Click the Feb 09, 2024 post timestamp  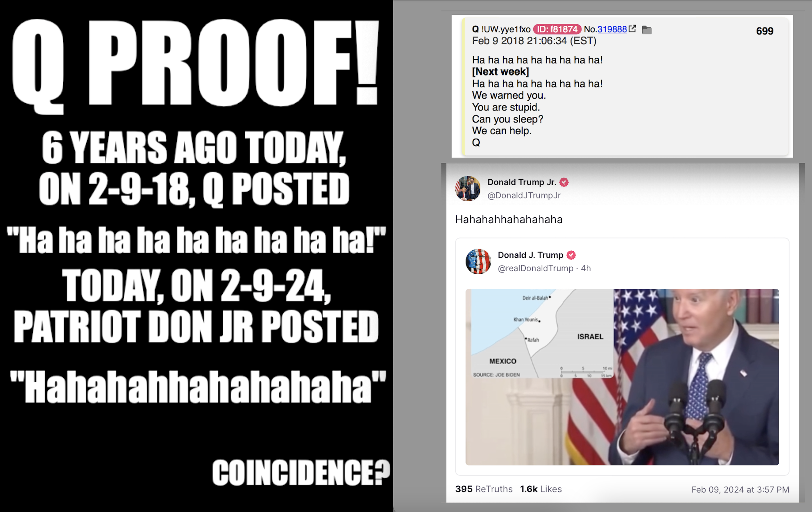pos(740,490)
